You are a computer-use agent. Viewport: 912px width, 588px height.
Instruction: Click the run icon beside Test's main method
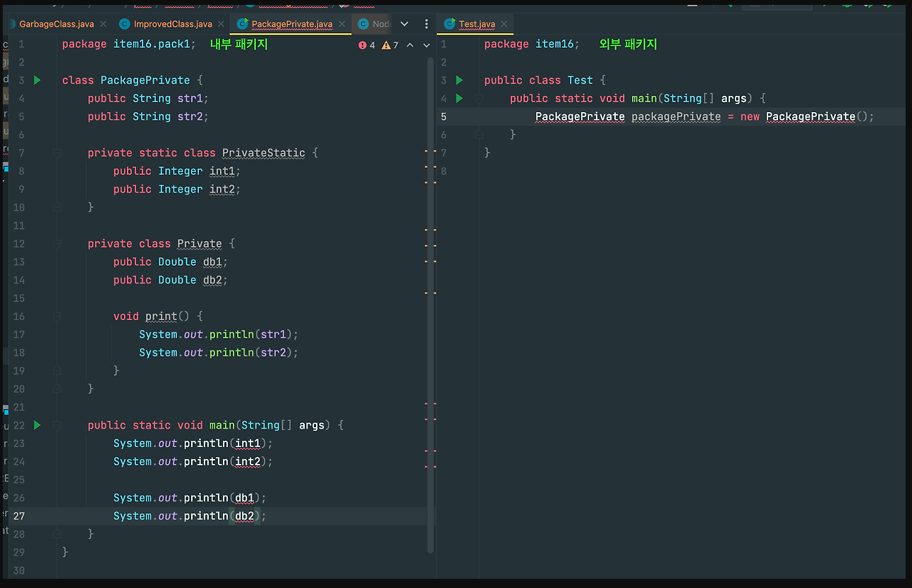[x=459, y=98]
